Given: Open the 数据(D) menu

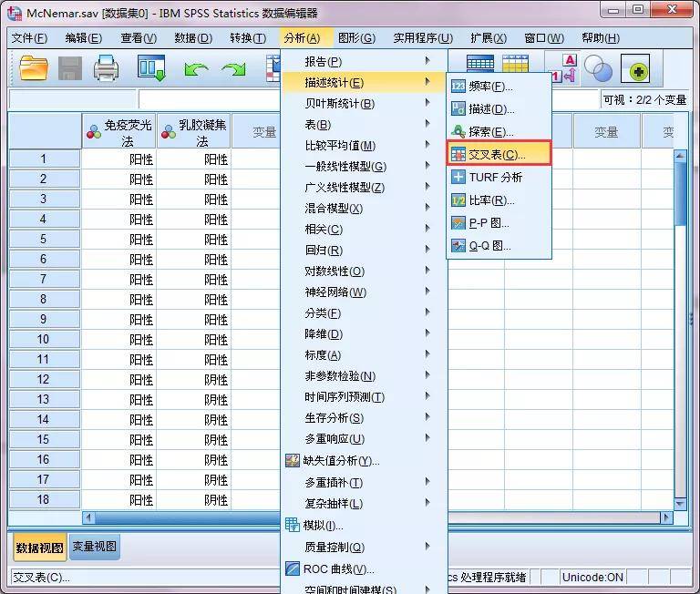Looking at the screenshot, I should click(193, 38).
